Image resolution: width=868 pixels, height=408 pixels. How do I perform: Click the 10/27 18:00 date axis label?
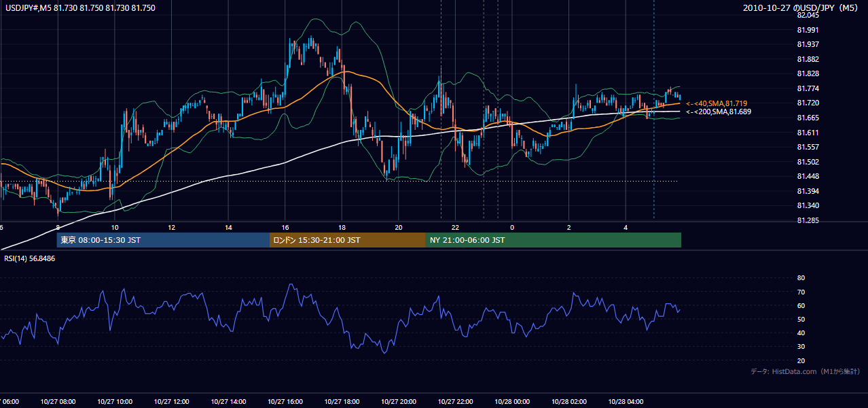(x=342, y=402)
